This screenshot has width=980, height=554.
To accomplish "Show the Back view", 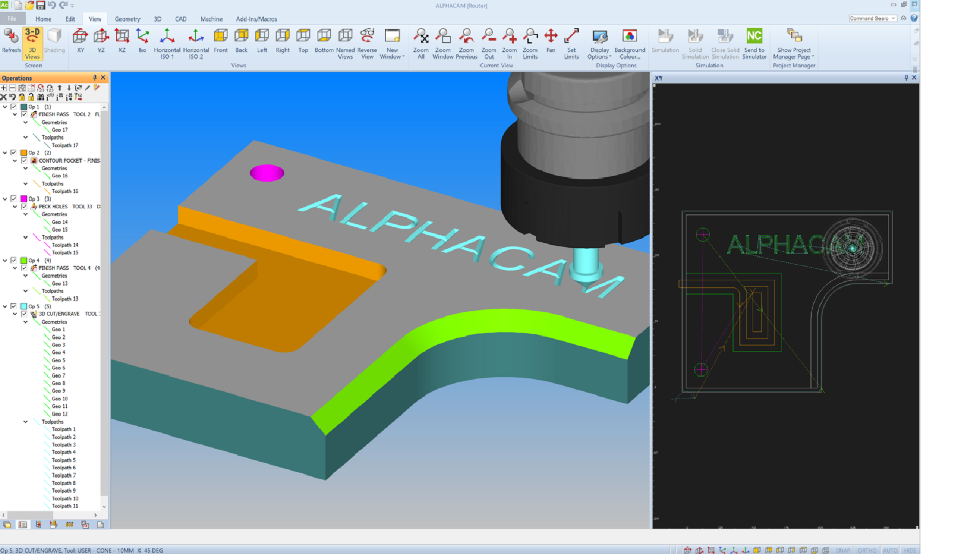I will (x=242, y=41).
